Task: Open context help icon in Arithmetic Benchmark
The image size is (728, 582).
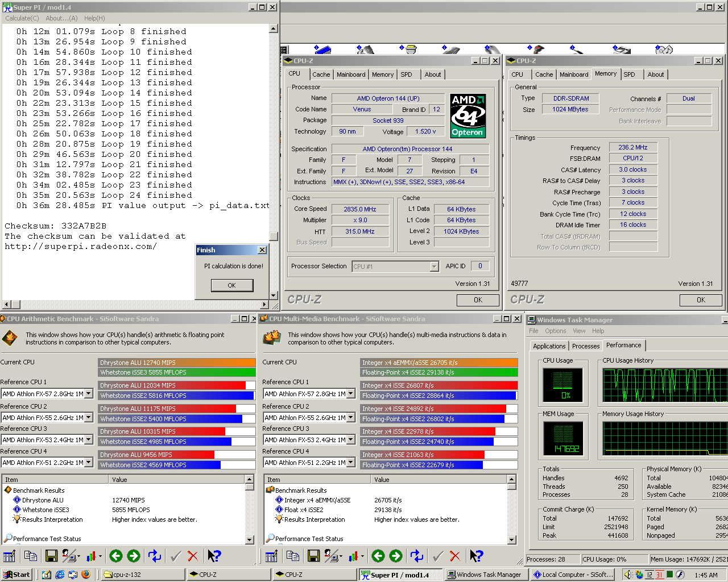Action: click(214, 556)
